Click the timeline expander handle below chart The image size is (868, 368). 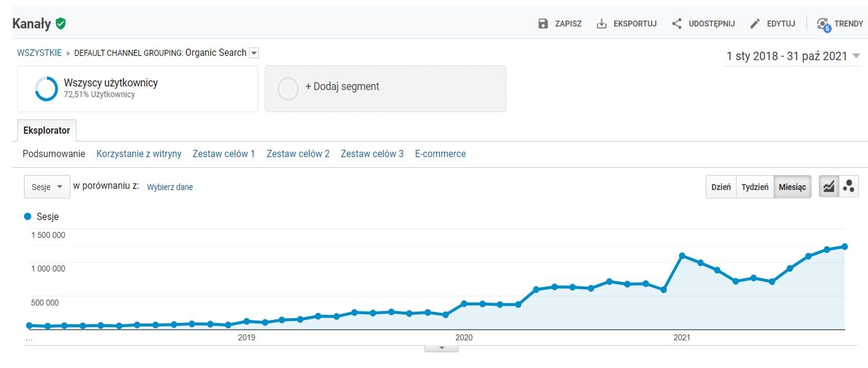[441, 348]
